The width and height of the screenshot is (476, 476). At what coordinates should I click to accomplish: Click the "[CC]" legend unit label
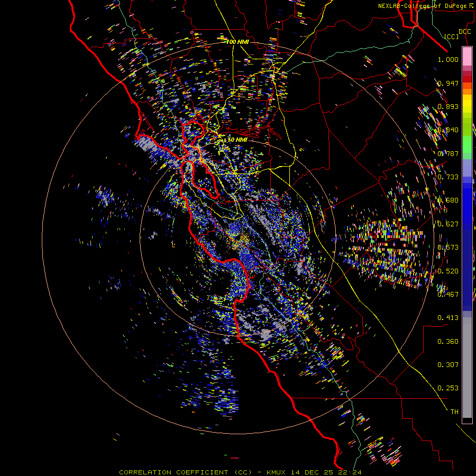pyautogui.click(x=452, y=36)
